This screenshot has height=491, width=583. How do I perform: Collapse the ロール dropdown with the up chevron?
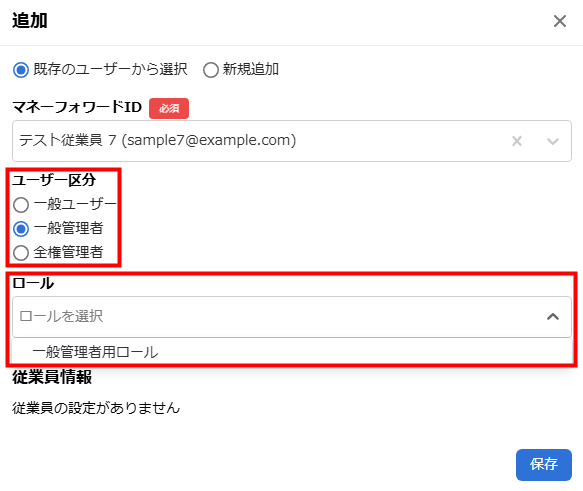553,317
